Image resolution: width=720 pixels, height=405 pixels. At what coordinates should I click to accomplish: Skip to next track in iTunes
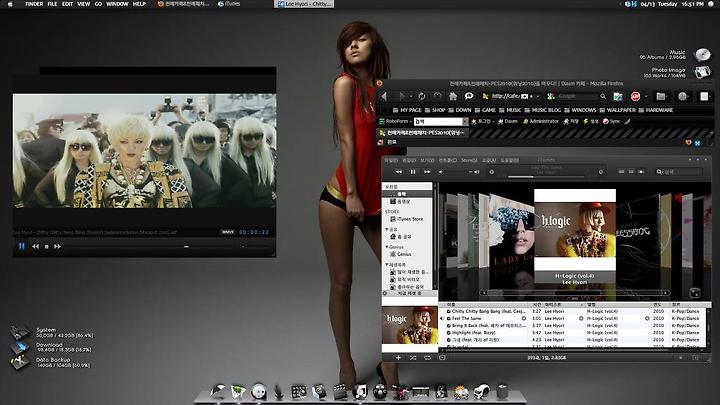[427, 172]
